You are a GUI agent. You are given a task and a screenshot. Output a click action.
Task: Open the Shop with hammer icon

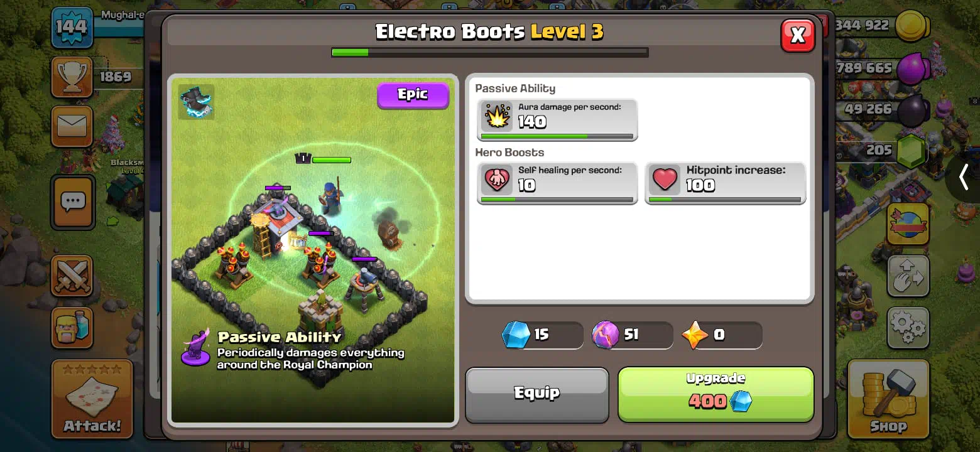click(888, 399)
